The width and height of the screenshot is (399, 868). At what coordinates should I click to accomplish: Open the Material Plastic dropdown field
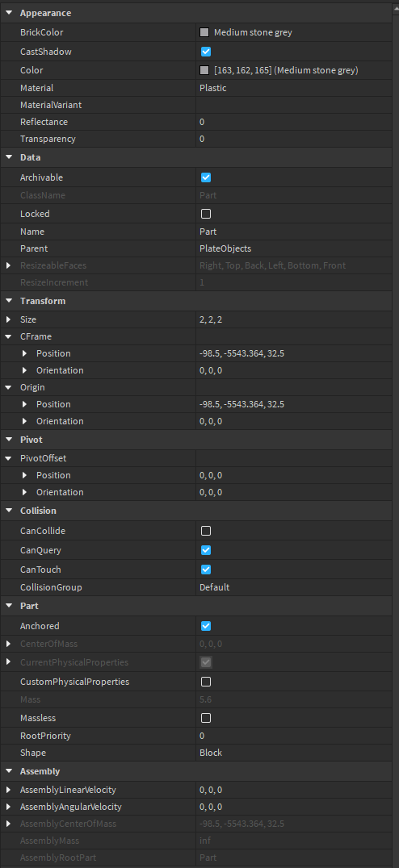coord(297,88)
